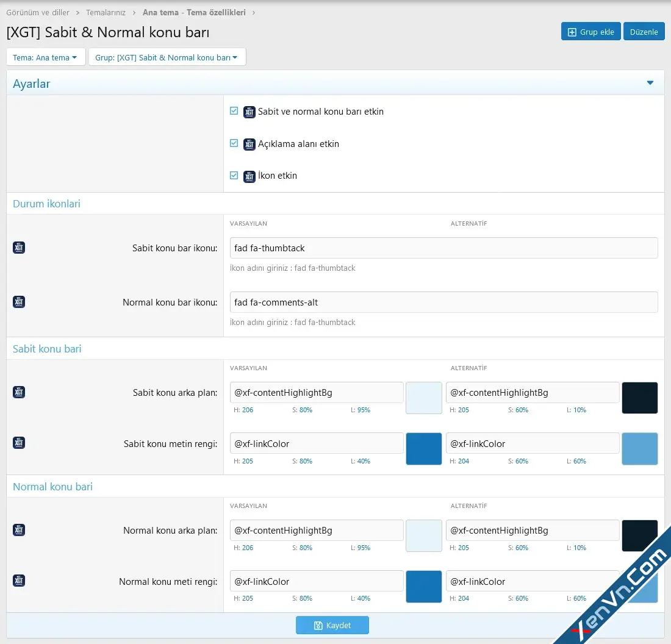Click alternate Normal konu arka plan text field

pos(533,530)
